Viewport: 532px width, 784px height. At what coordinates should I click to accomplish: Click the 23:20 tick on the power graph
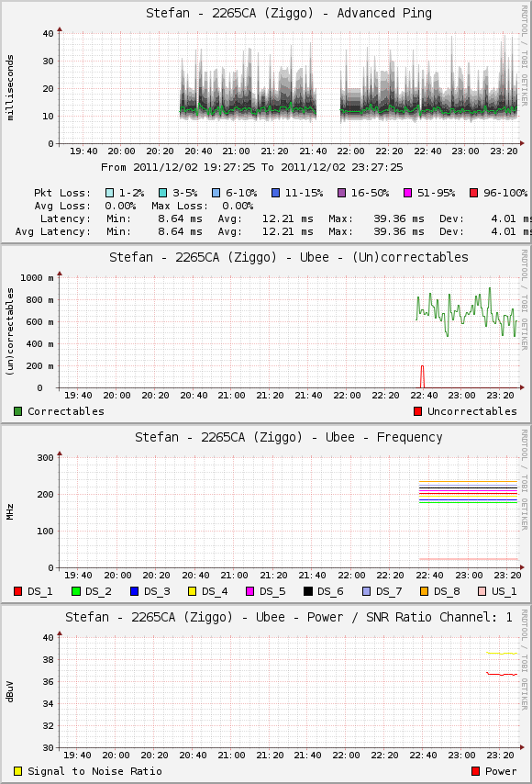point(500,755)
